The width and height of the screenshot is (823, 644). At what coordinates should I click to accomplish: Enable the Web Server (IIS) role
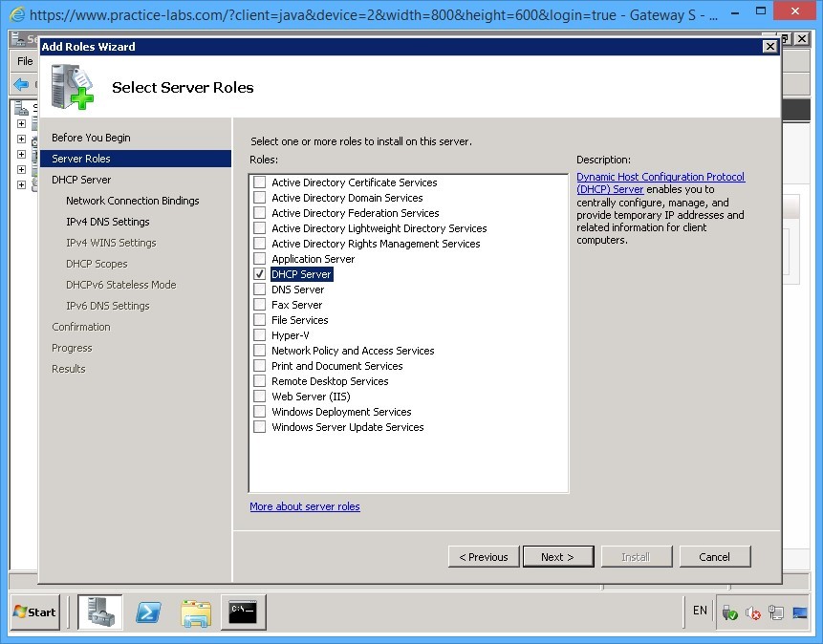point(259,397)
